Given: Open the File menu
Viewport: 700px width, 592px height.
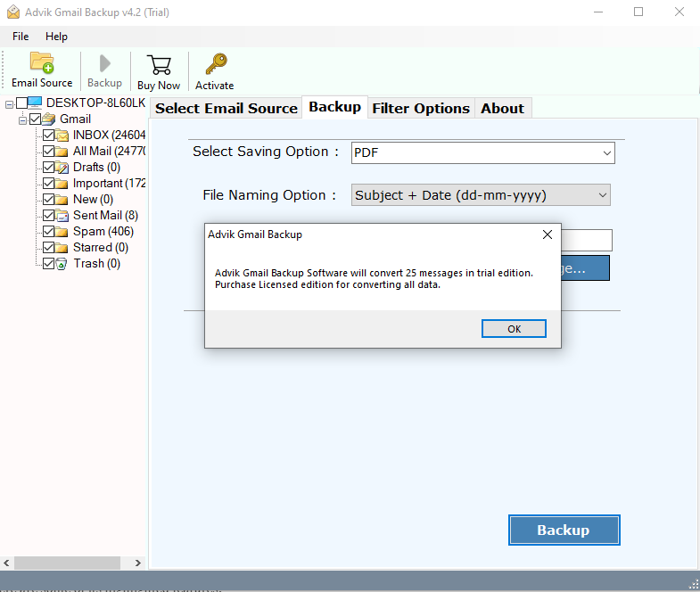Looking at the screenshot, I should pos(21,37).
